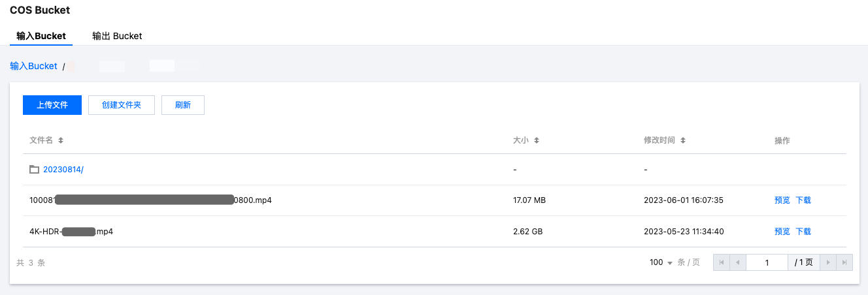
Task: Click the 上传文件 button
Action: 52,105
